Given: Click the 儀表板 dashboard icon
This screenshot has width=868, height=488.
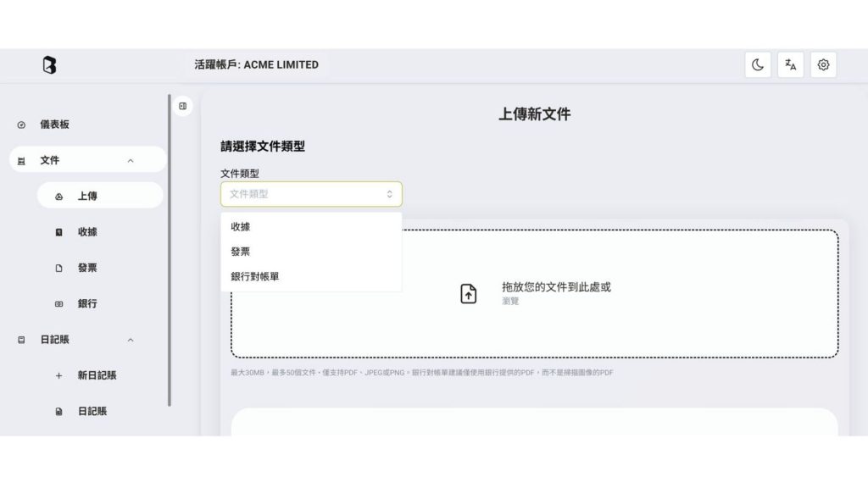Looking at the screenshot, I should pos(21,125).
